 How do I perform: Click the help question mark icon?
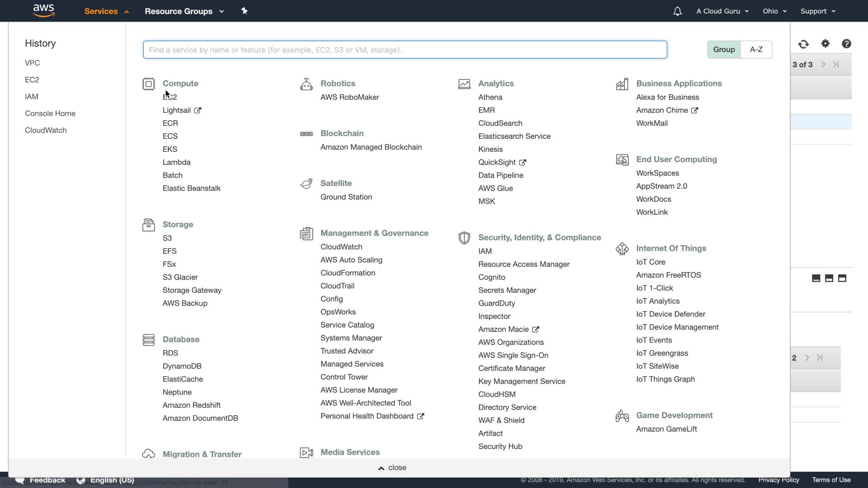coord(846,43)
